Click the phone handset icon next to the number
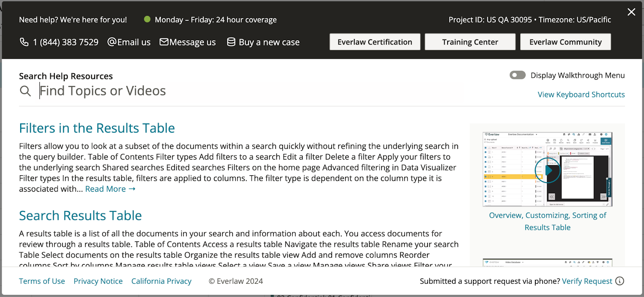This screenshot has height=297, width=644. click(24, 42)
